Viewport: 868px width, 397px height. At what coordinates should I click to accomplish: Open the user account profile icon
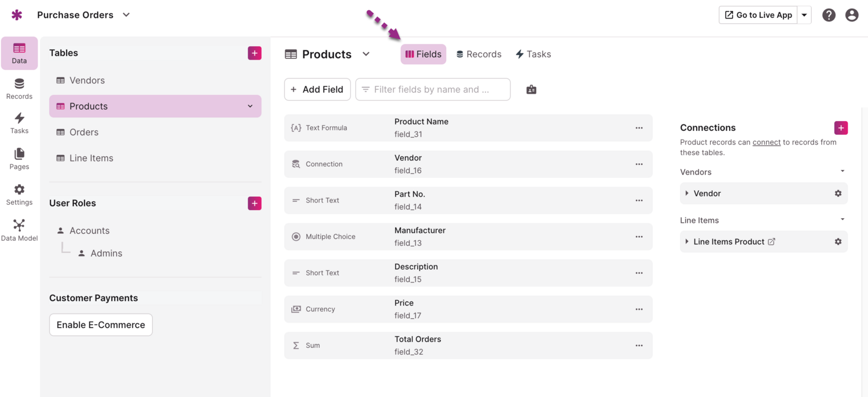pos(851,15)
